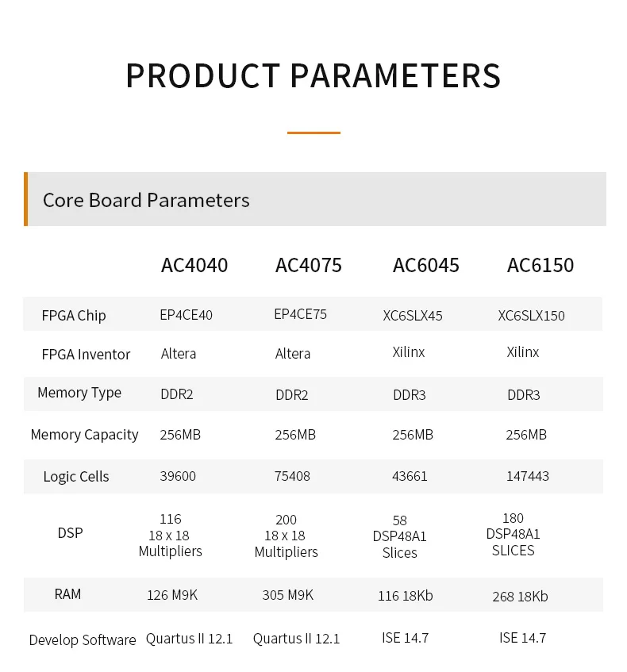Image resolution: width=627 pixels, height=672 pixels.
Task: Click the FPGA Chip row label
Action: (74, 316)
